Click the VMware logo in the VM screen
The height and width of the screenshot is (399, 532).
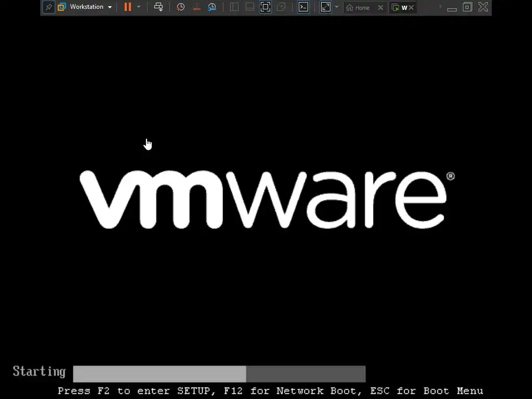click(x=267, y=199)
